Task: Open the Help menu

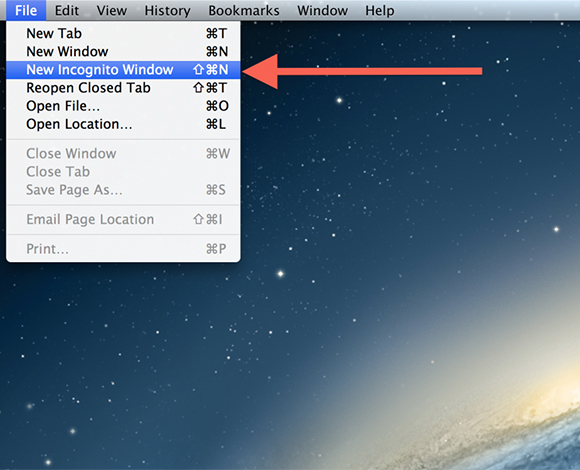Action: 380,10
